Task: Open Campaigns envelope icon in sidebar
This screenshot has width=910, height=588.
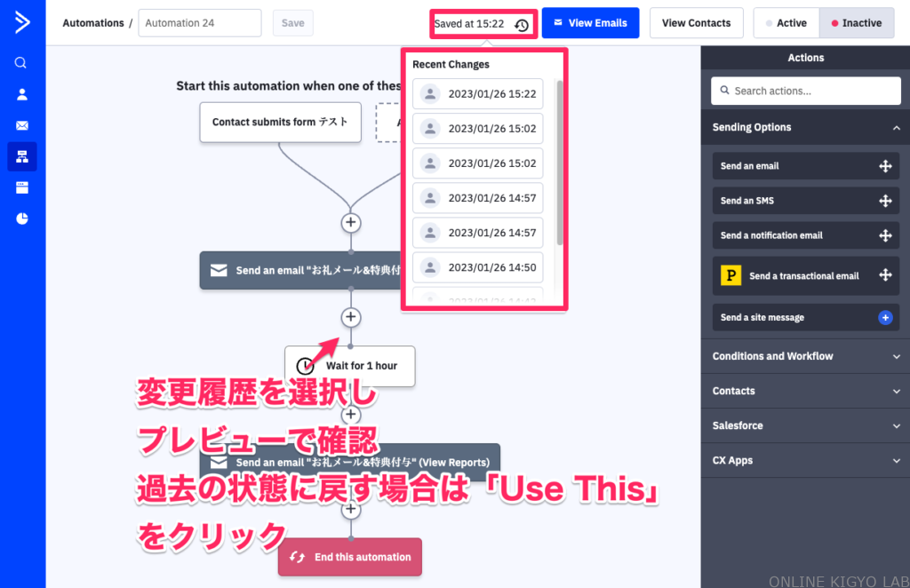Action: click(21, 125)
